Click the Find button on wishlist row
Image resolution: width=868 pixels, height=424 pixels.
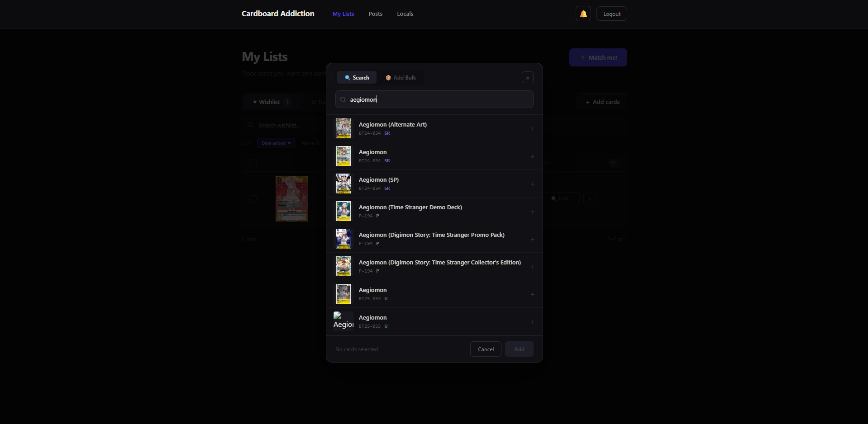coord(561,199)
